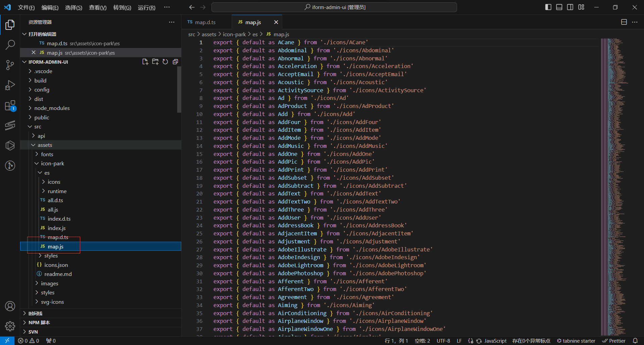
Task: Click Prettier in the status bar
Action: click(614, 341)
